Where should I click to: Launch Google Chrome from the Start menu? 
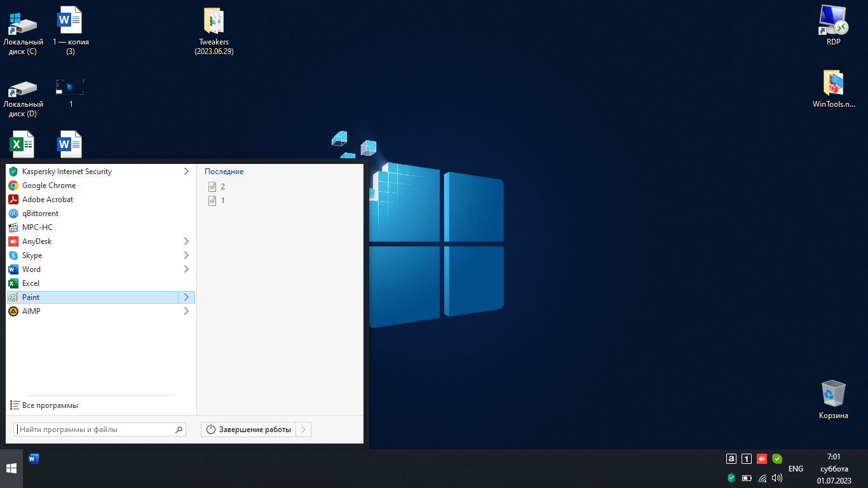click(x=49, y=186)
